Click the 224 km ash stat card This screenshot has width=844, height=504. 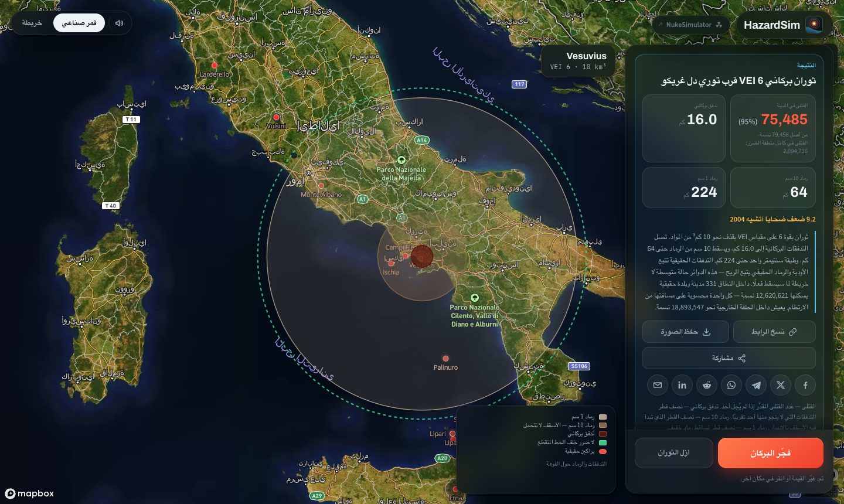pos(684,188)
